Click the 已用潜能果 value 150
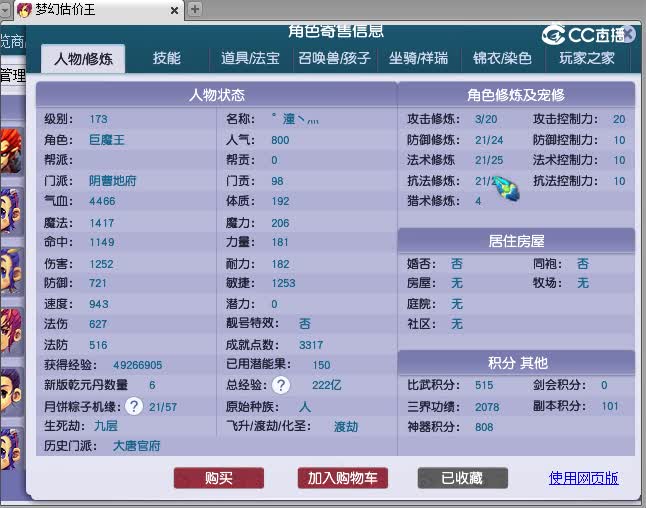Image resolution: width=646 pixels, height=508 pixels. [321, 365]
